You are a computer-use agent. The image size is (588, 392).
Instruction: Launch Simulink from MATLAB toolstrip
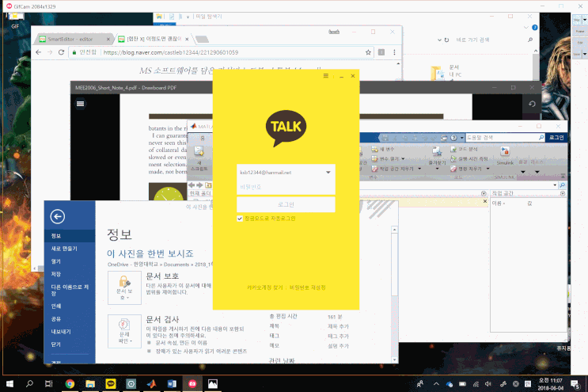[505, 155]
